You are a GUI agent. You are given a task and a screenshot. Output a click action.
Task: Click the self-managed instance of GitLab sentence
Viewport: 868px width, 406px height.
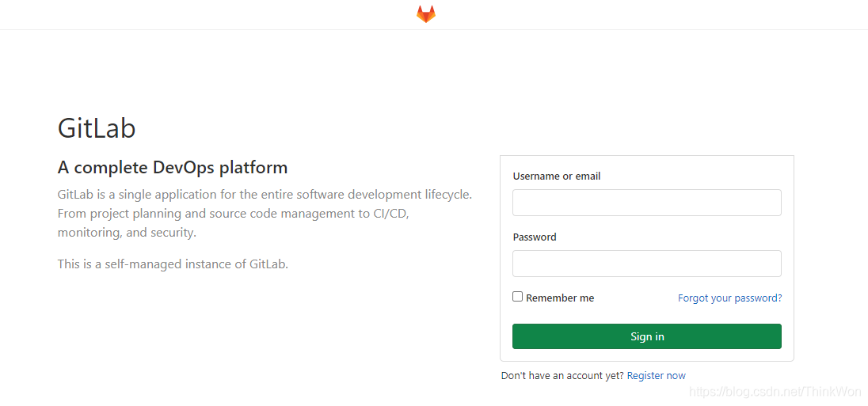click(173, 264)
